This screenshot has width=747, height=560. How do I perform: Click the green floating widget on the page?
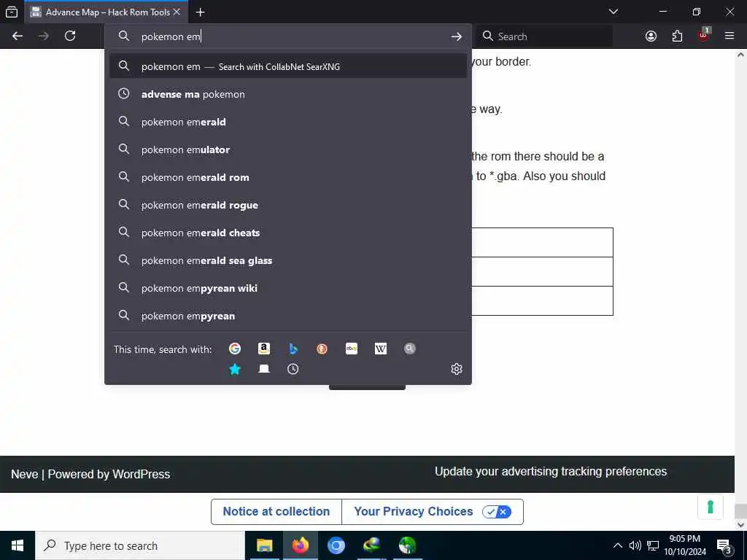pyautogui.click(x=710, y=507)
